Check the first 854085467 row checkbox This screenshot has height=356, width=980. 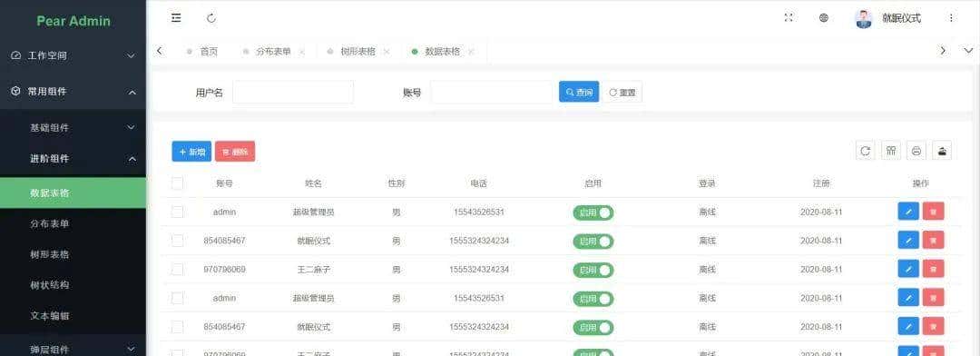tap(178, 241)
